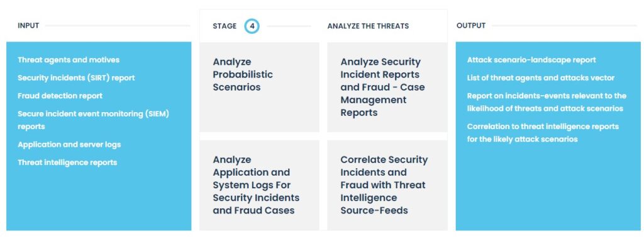
Task: Select Analyze Application and System Logs card
Action: coord(259,185)
